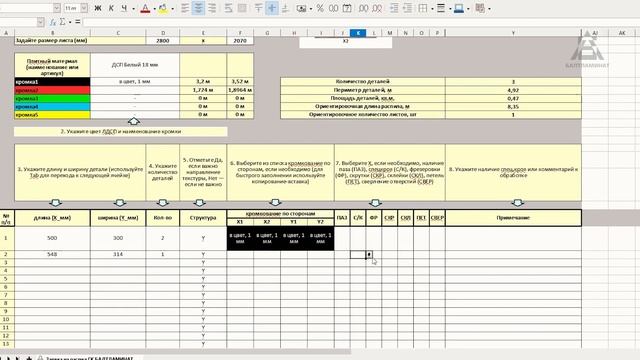Toggle underline formatting (Ч)
Viewport: 640px width, 360px height.
pos(124,8)
